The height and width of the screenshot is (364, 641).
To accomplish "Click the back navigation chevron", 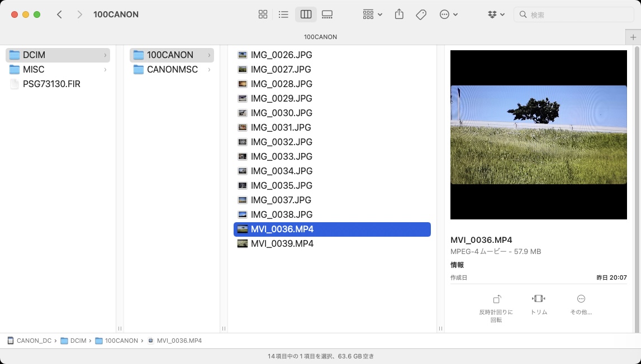I will tap(59, 14).
